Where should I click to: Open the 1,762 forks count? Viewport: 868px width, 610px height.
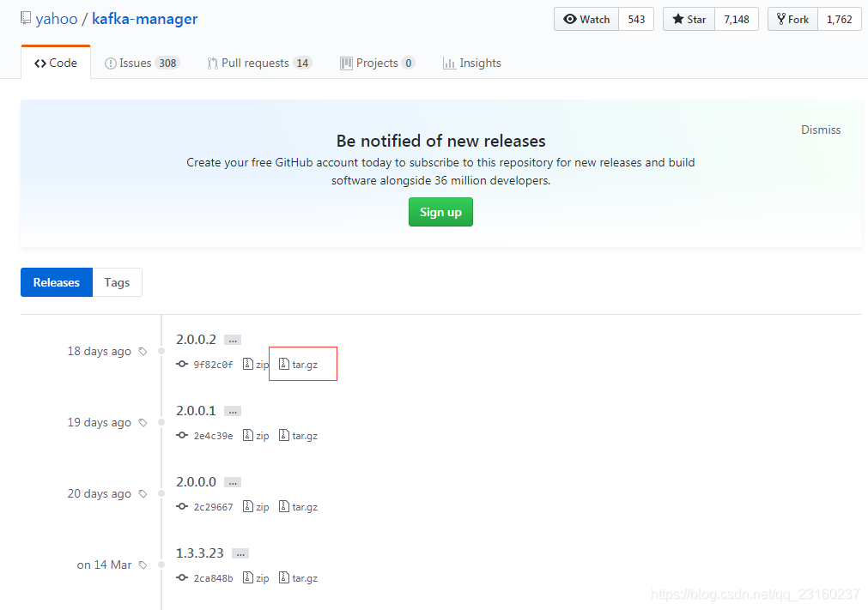(839, 20)
